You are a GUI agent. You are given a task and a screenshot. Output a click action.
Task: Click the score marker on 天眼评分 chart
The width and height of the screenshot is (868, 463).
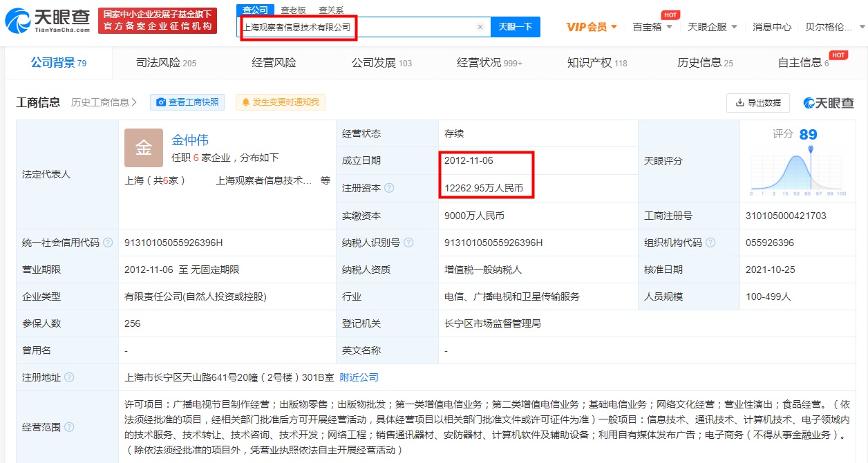811,149
